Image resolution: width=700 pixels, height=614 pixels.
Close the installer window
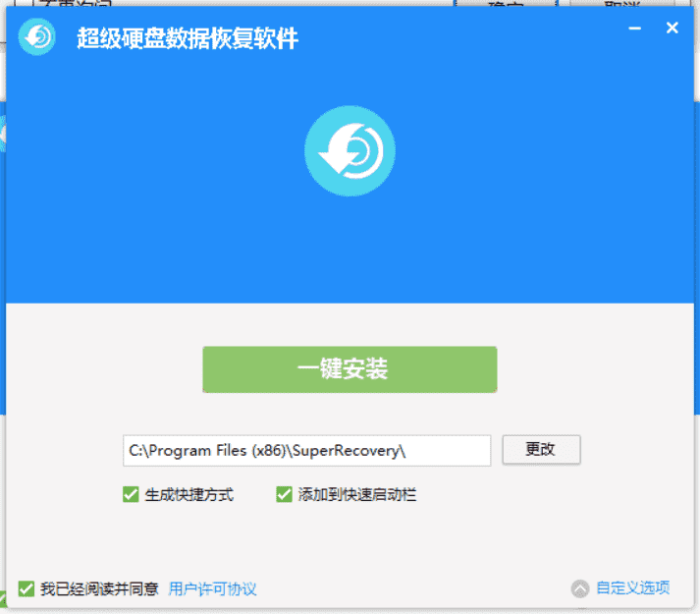pyautogui.click(x=672, y=28)
